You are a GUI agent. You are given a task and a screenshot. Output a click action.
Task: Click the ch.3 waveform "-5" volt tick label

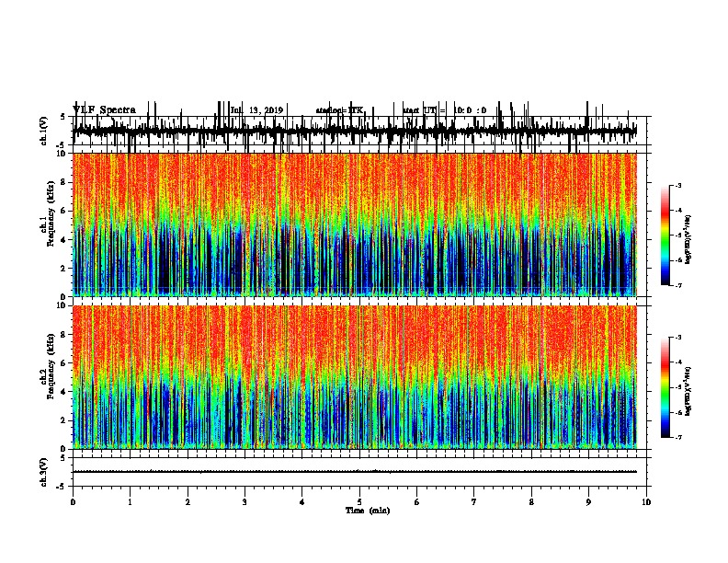(x=62, y=487)
